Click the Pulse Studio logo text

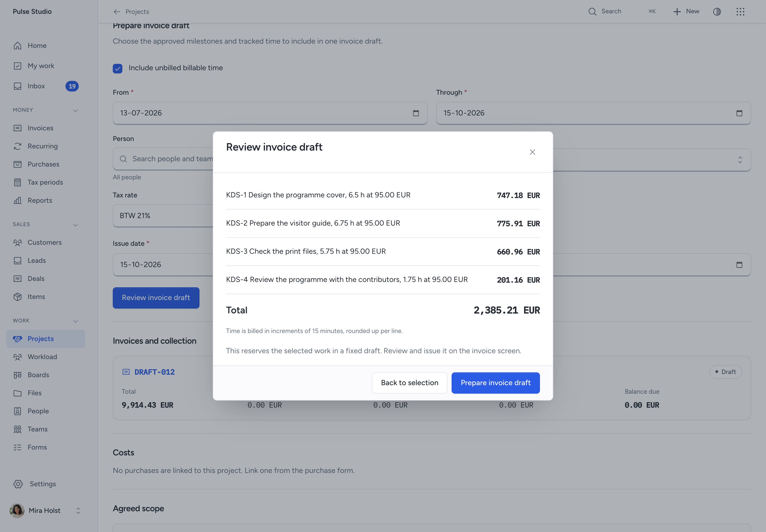[x=32, y=11]
